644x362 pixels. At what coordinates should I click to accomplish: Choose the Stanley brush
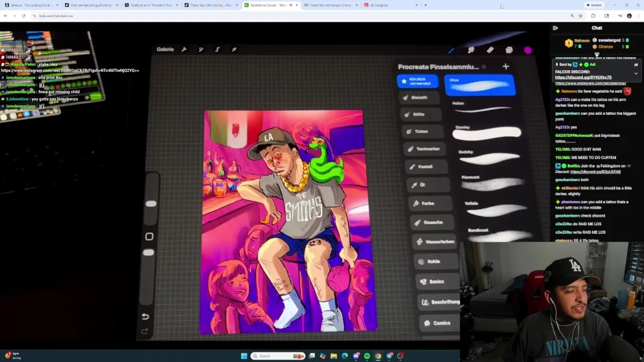[x=487, y=132]
